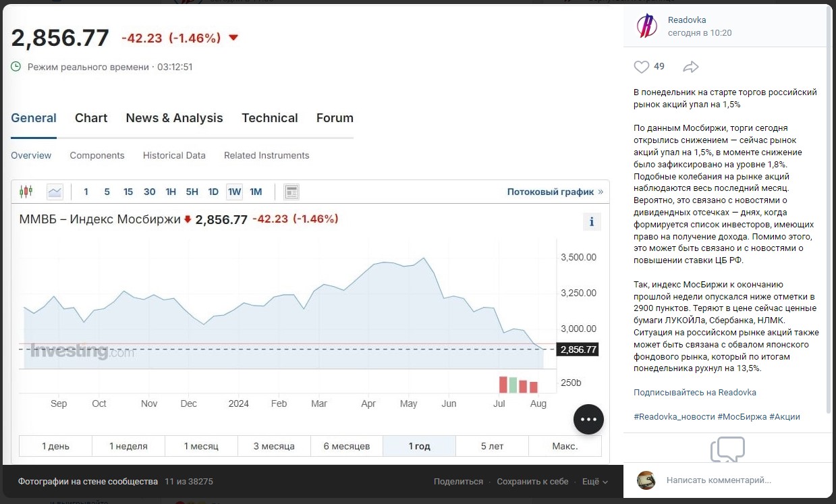This screenshot has width=836, height=504.
Task: Set chart range to 6 месяцев
Action: click(347, 446)
